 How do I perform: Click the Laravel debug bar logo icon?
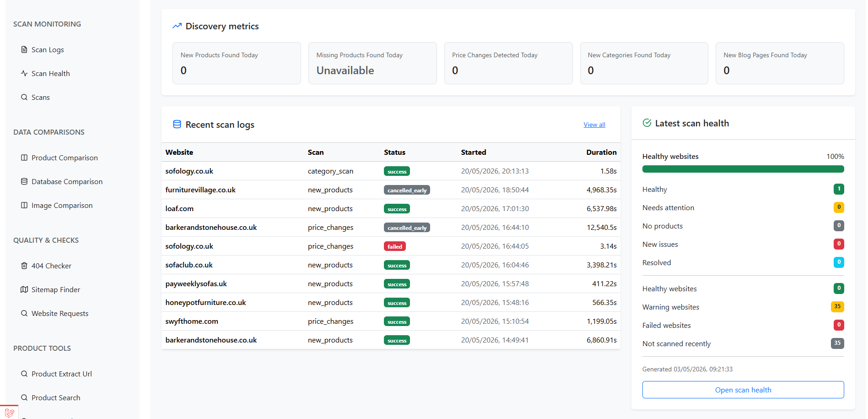(10, 412)
